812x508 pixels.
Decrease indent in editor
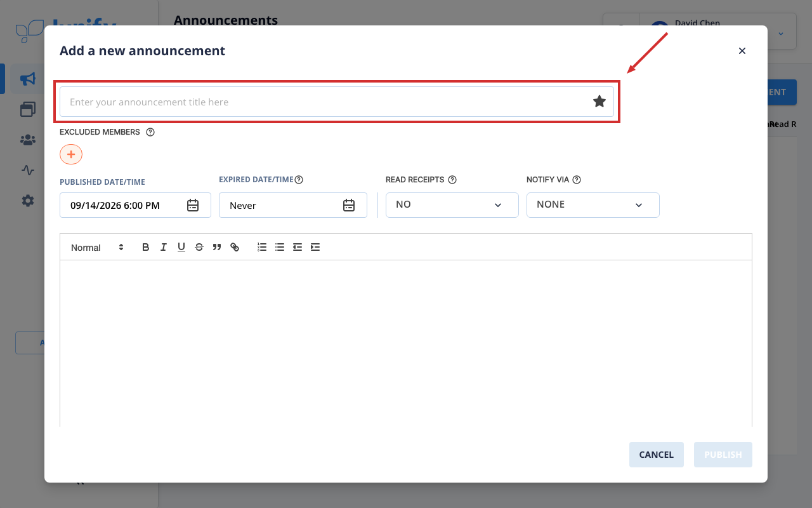(298, 248)
